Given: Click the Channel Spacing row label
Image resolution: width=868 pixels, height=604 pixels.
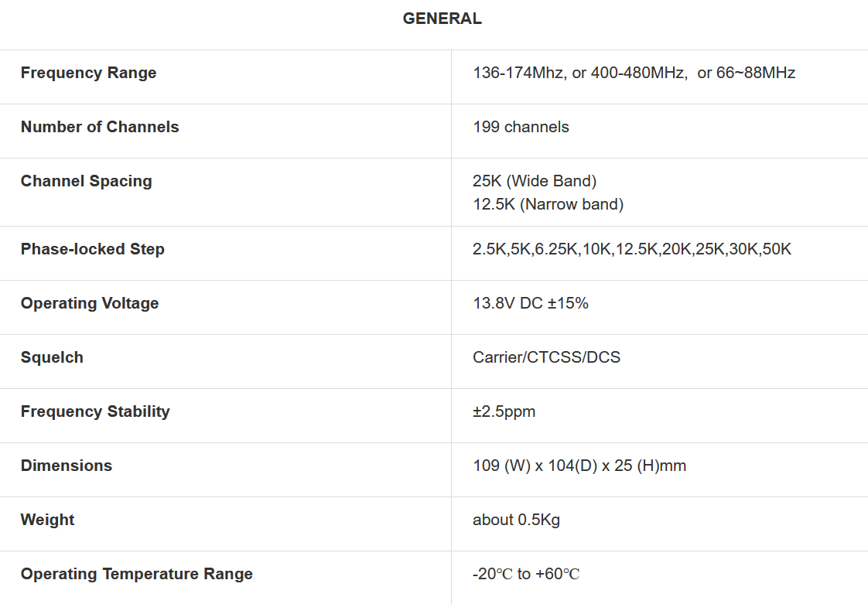Looking at the screenshot, I should [x=87, y=181].
